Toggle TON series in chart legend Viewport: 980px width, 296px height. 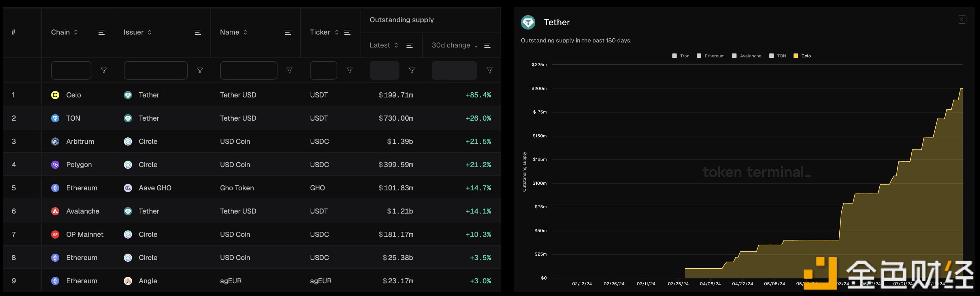tap(778, 56)
